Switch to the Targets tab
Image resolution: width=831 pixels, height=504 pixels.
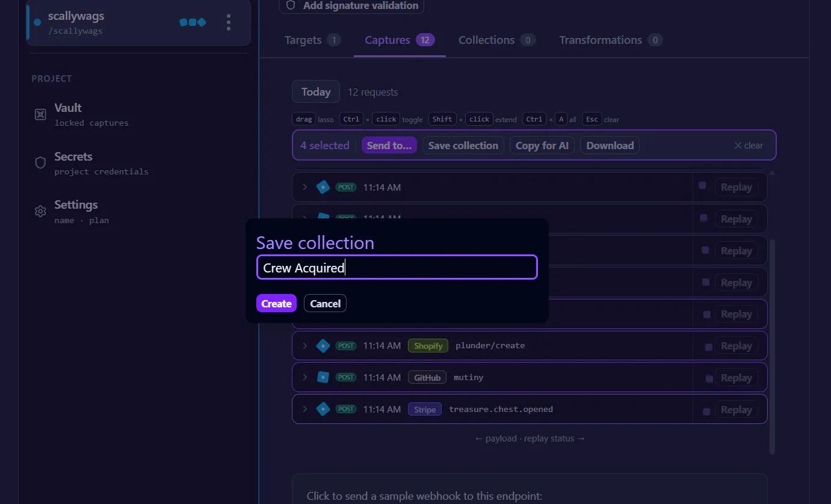click(313, 40)
